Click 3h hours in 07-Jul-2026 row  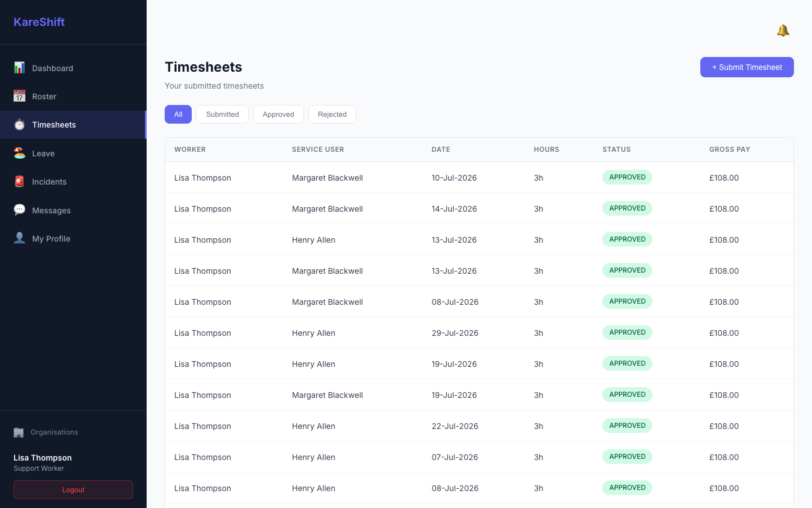(539, 457)
